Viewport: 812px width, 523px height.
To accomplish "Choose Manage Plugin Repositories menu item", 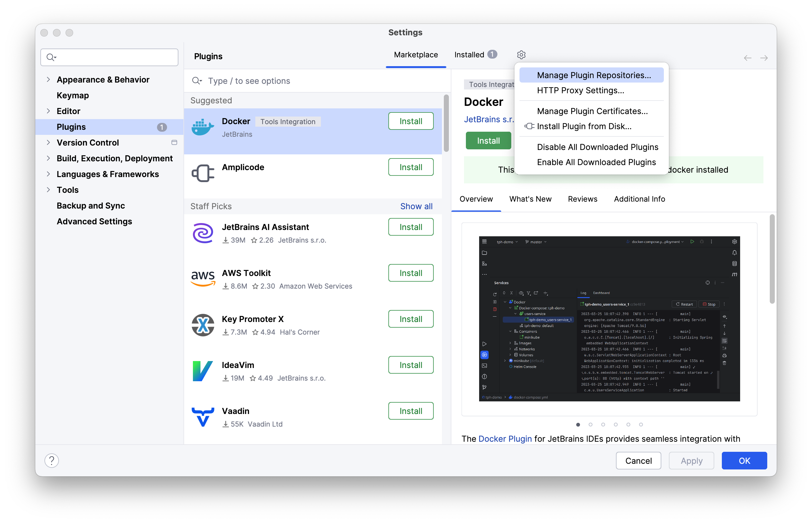I will tap(591, 75).
